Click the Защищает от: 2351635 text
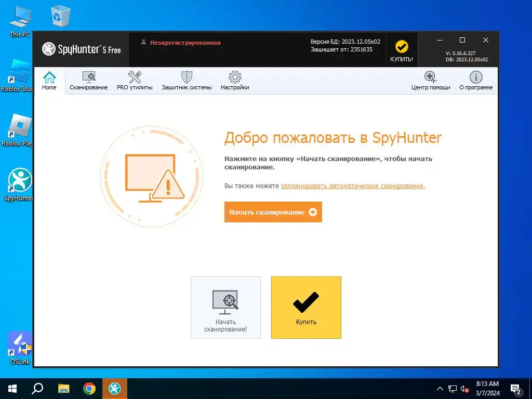The image size is (532, 399). tap(341, 49)
